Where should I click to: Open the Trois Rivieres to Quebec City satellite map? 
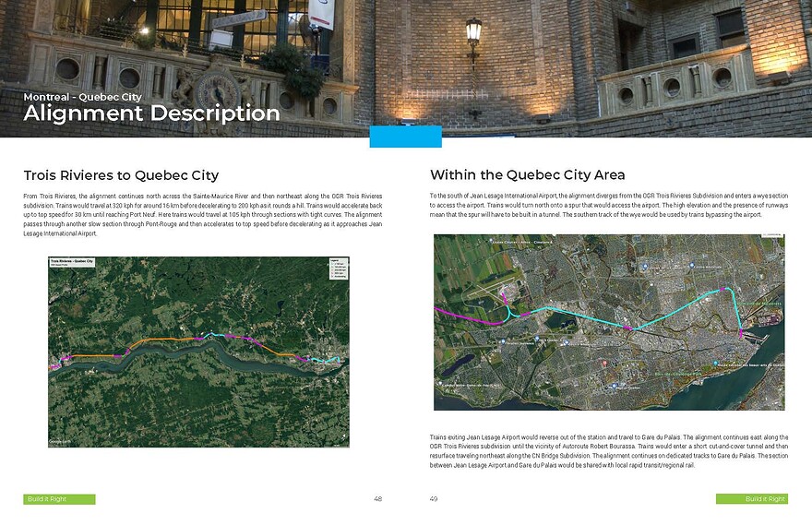click(199, 352)
